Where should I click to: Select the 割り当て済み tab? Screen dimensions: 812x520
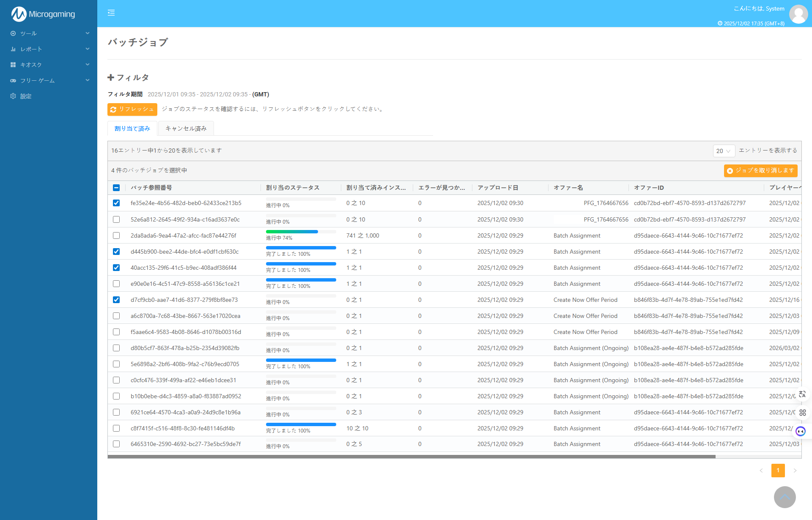(132, 129)
